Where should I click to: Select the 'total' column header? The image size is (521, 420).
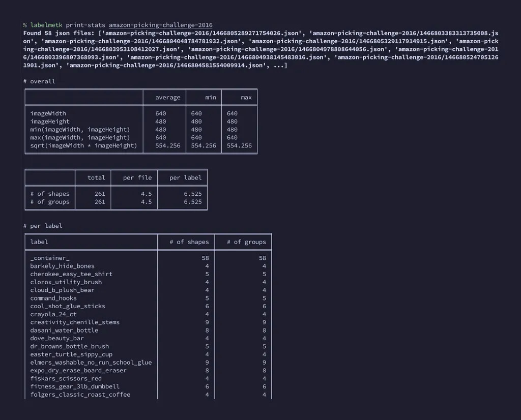click(x=96, y=178)
